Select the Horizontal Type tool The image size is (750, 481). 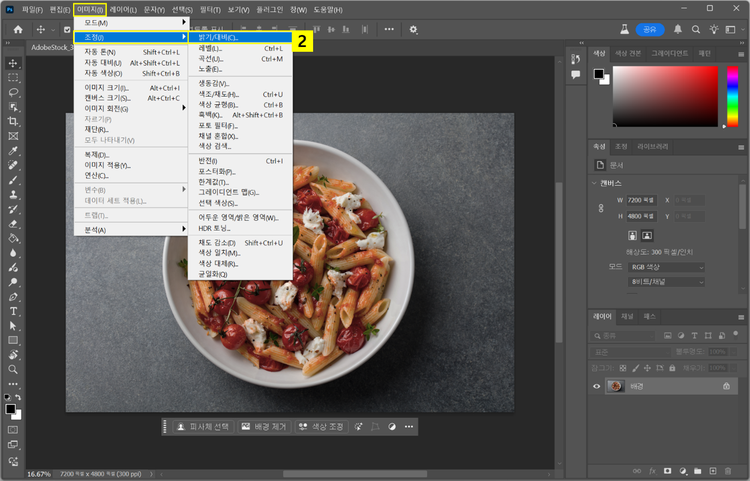click(13, 311)
